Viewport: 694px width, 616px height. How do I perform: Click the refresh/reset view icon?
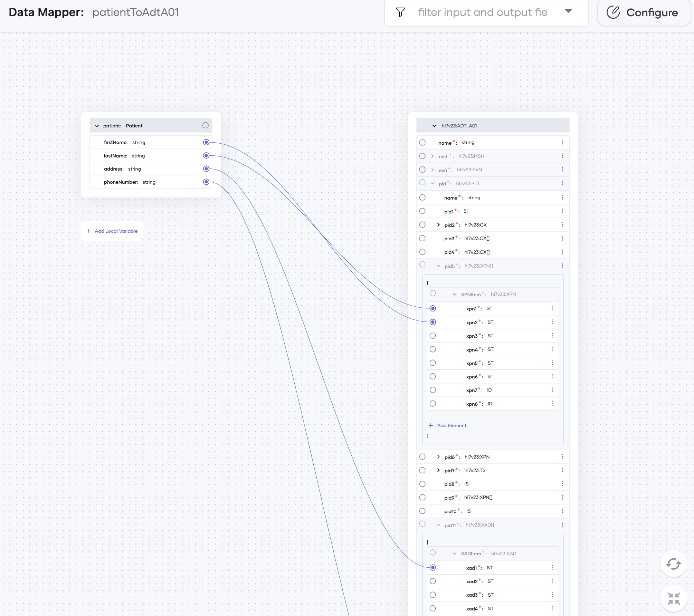pos(673,564)
